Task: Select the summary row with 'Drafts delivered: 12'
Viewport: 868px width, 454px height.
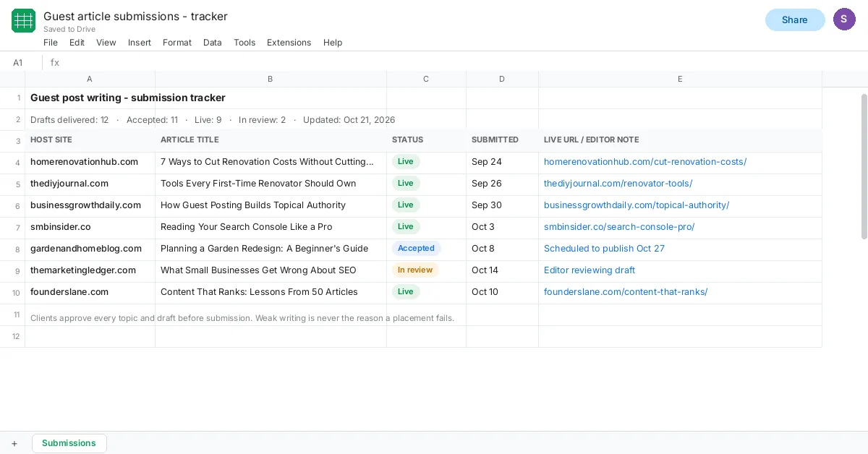Action: coord(213,120)
